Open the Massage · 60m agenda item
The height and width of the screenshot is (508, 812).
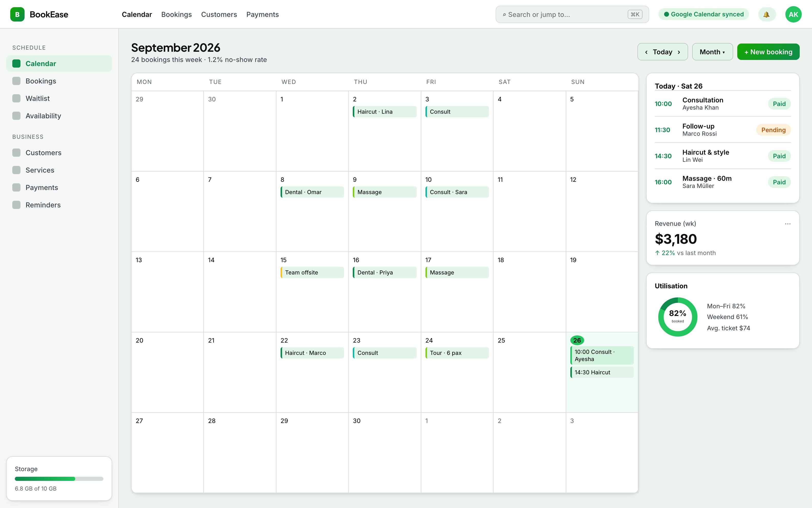coord(723,182)
